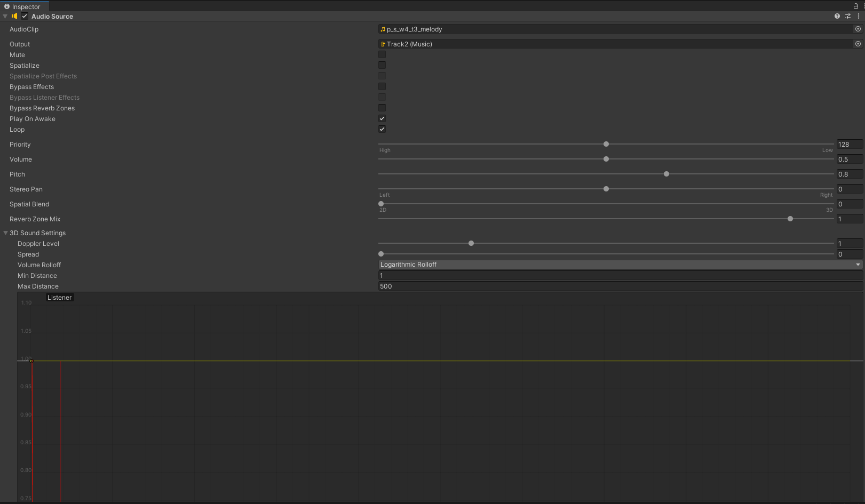
Task: Click the mixer group icon beside Track2 (Music)
Action: click(383, 44)
